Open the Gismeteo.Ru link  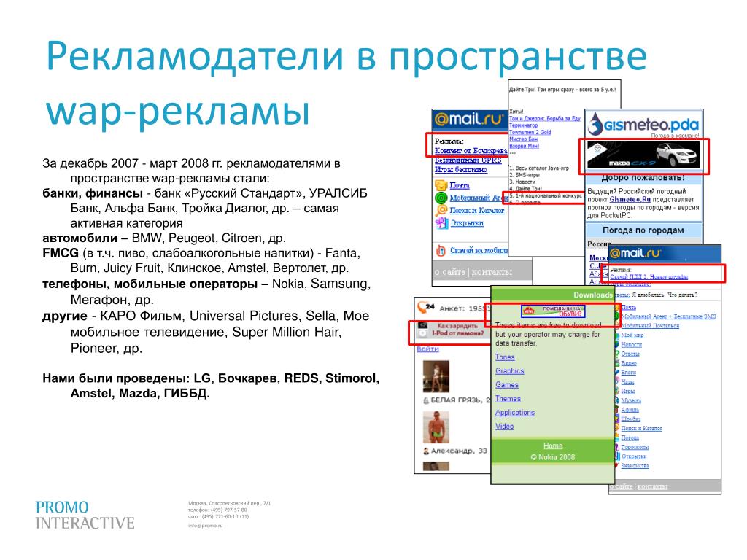[630, 199]
